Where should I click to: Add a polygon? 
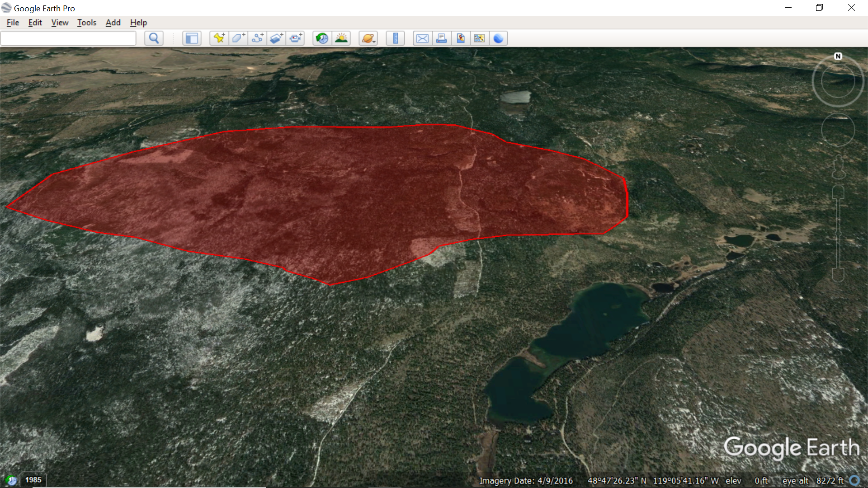pyautogui.click(x=238, y=38)
